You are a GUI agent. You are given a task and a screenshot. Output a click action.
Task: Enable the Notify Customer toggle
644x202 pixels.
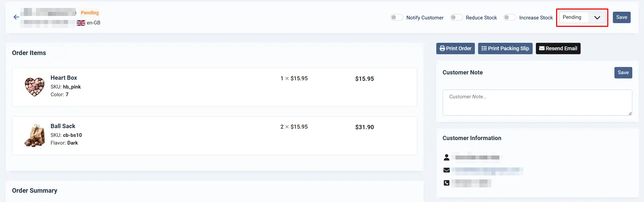coord(397,18)
